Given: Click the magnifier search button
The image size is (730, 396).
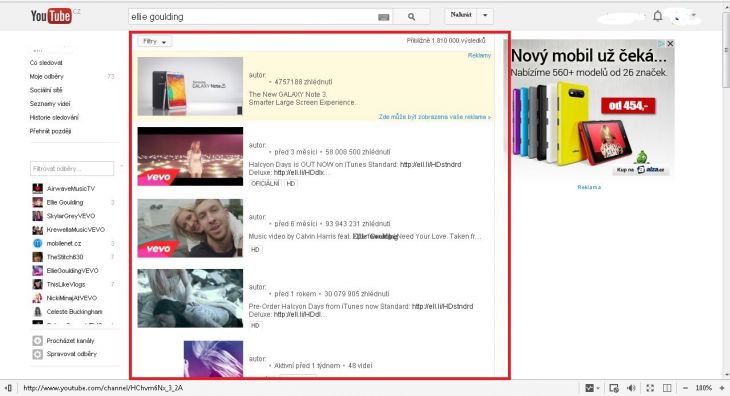Looking at the screenshot, I should [x=411, y=17].
